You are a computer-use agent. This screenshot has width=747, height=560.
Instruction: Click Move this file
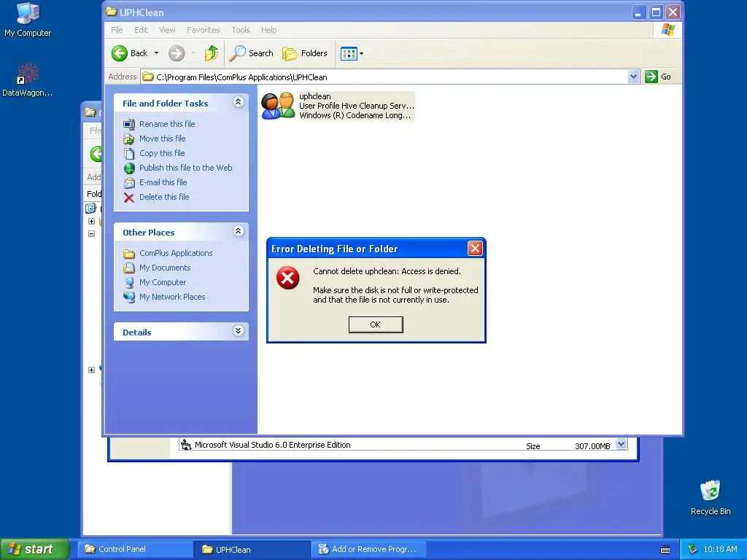162,139
